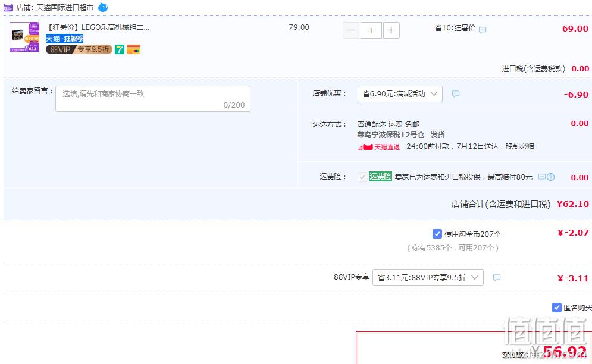Click the comment icon after 最高赔付80元
Image resolution: width=592 pixels, height=364 pixels.
point(541,177)
